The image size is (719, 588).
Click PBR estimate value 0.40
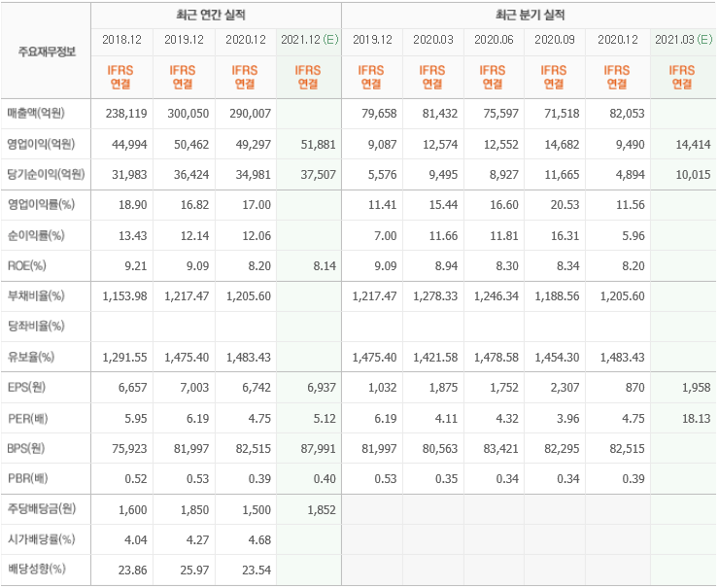click(325, 479)
